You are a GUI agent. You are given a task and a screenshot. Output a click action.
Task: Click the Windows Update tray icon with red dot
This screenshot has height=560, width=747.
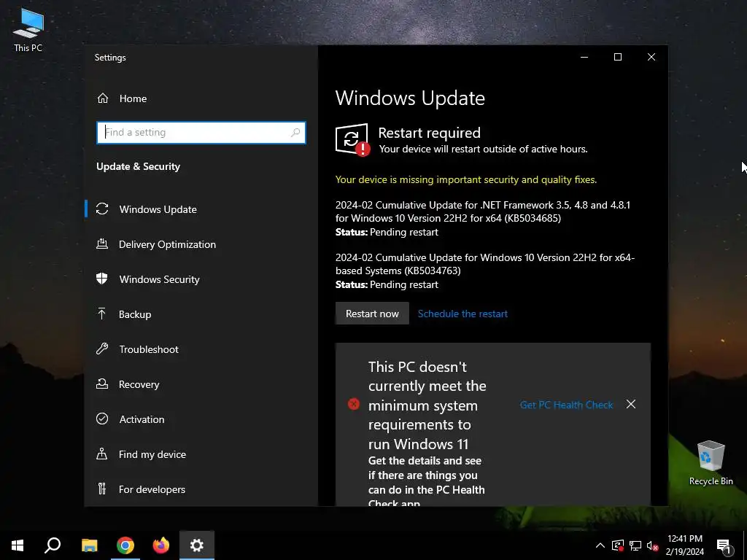tap(618, 545)
